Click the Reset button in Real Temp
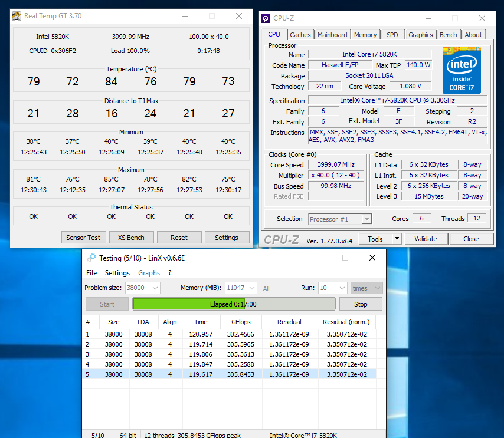Image resolution: width=504 pixels, height=438 pixels. [x=179, y=238]
